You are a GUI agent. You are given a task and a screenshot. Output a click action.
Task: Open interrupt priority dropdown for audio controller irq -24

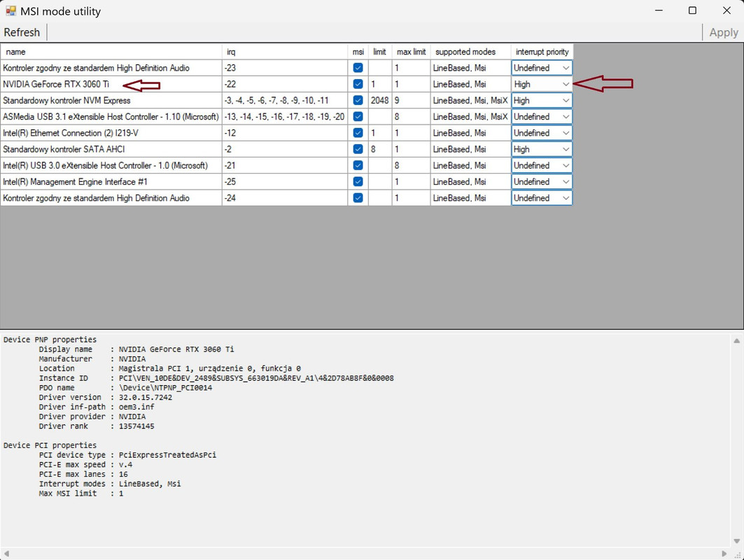point(542,198)
